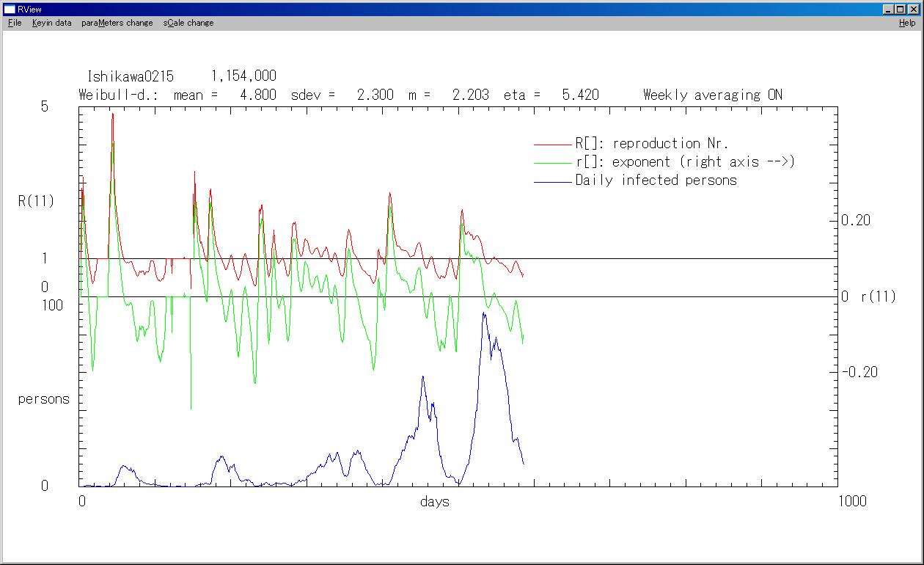Screen dimensions: 924x565
Task: Click the '0.20' right axis tick label
Action: click(856, 220)
